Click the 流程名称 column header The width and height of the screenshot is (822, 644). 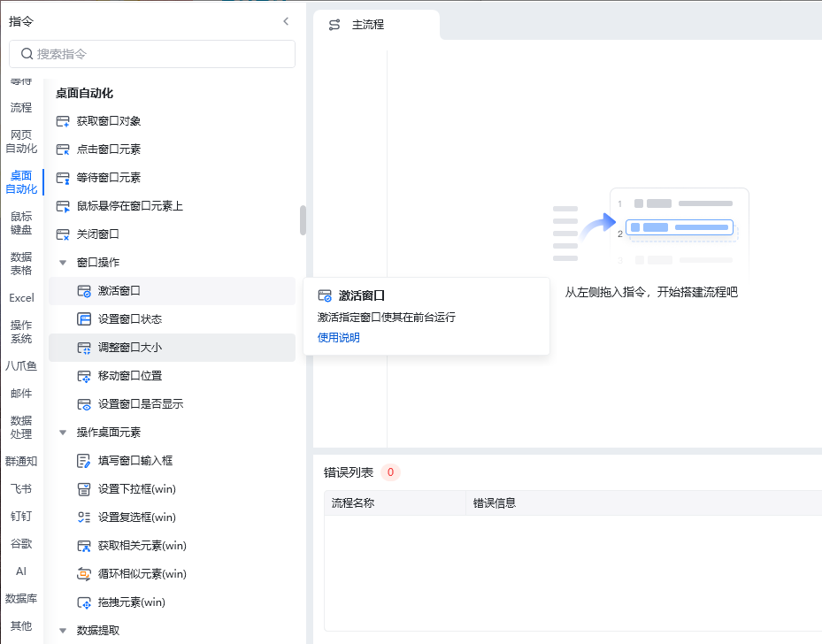395,503
